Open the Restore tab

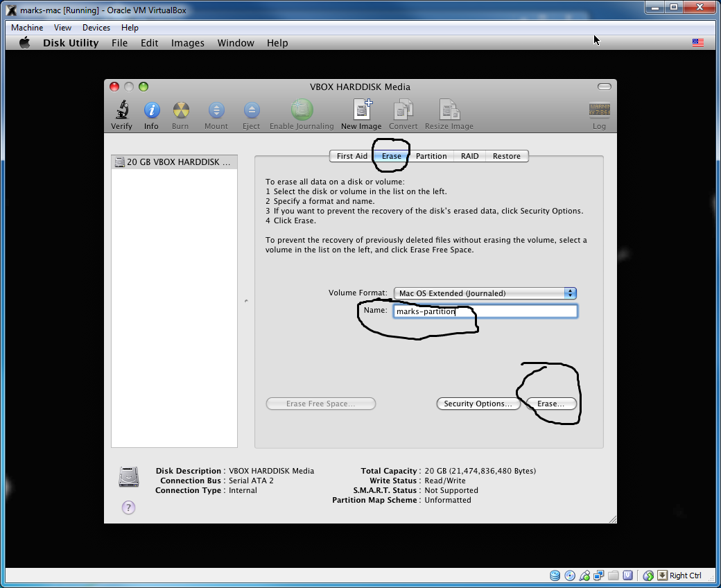coord(507,156)
